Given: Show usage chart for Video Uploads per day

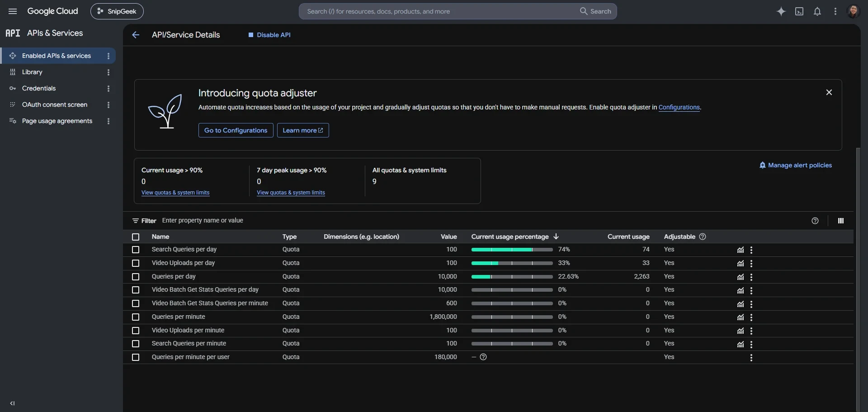Looking at the screenshot, I should [741, 263].
